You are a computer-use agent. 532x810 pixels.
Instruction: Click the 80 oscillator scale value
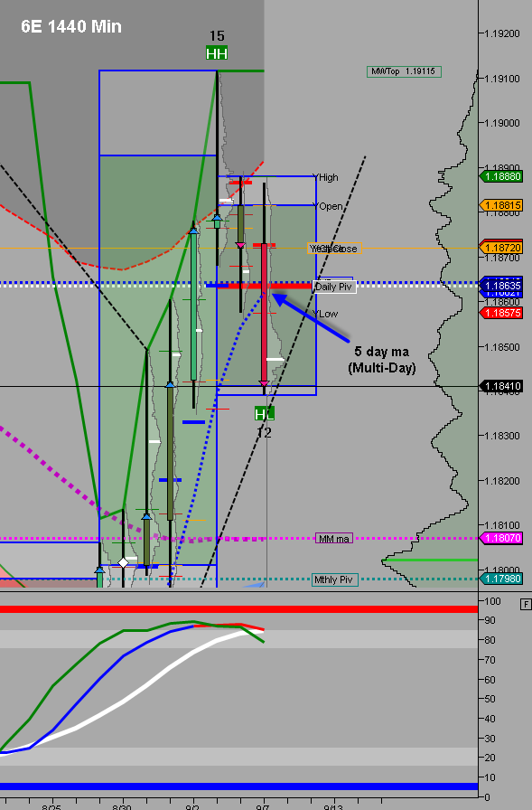click(x=490, y=640)
